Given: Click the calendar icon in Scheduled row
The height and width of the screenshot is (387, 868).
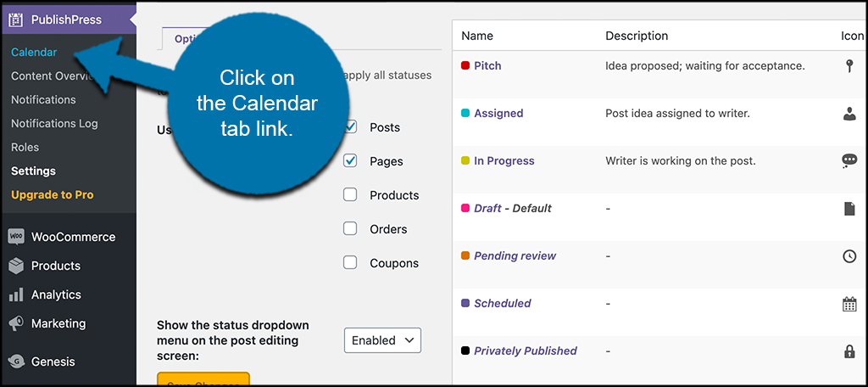Looking at the screenshot, I should coord(849,304).
